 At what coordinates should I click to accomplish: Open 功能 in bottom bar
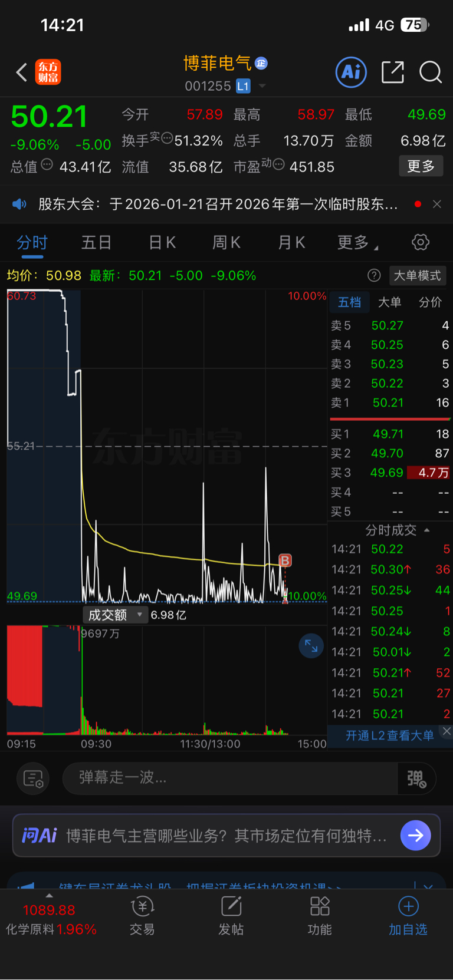tap(320, 916)
